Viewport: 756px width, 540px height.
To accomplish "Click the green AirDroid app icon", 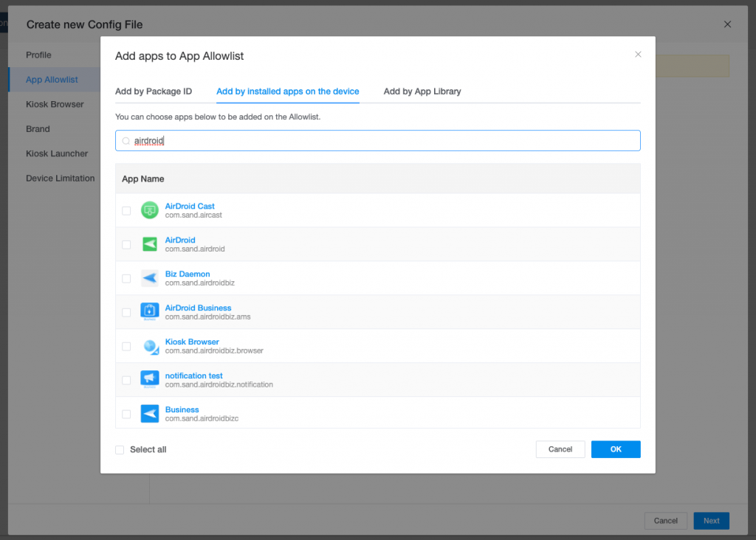I will pos(149,244).
